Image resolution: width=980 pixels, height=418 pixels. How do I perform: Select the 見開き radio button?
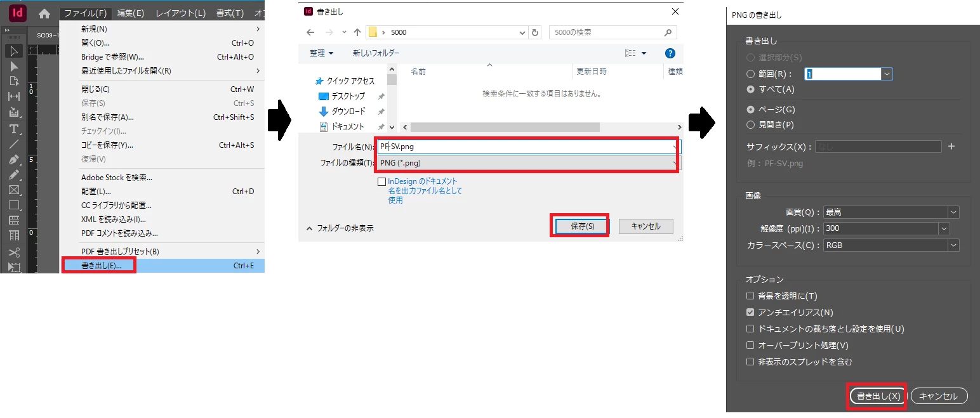(750, 125)
